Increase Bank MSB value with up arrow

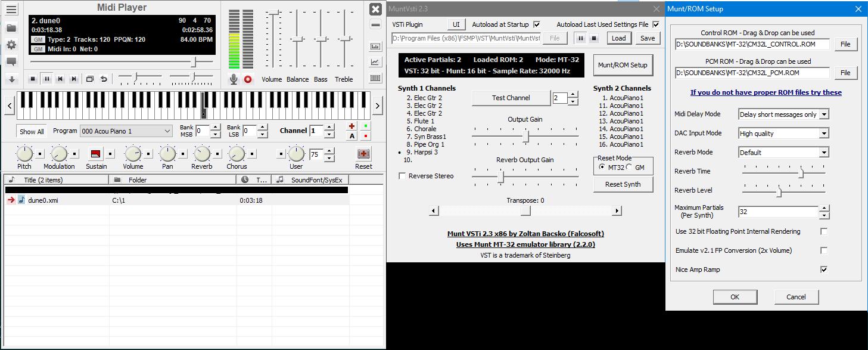coord(216,128)
